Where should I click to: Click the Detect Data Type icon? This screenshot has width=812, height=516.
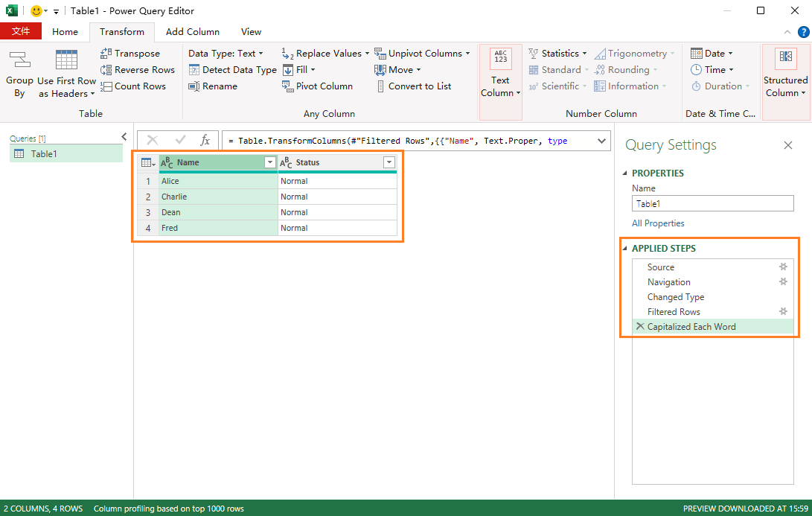tap(194, 70)
